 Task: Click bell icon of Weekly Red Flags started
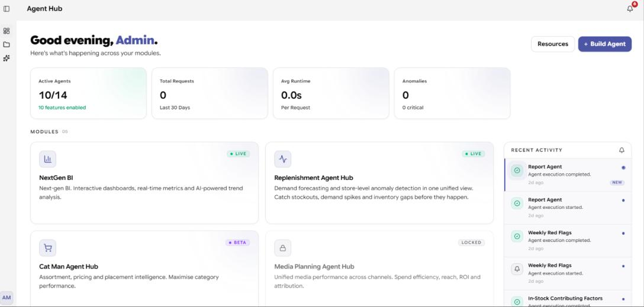coord(517,269)
